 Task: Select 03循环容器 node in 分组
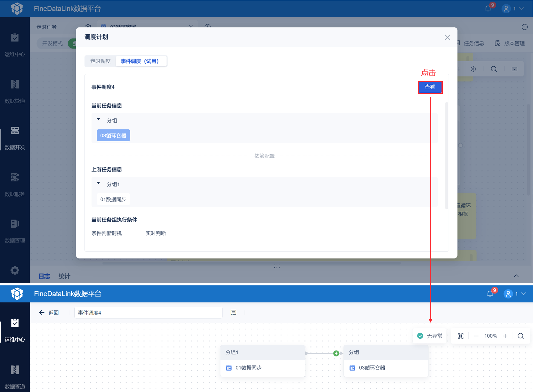(x=386, y=368)
